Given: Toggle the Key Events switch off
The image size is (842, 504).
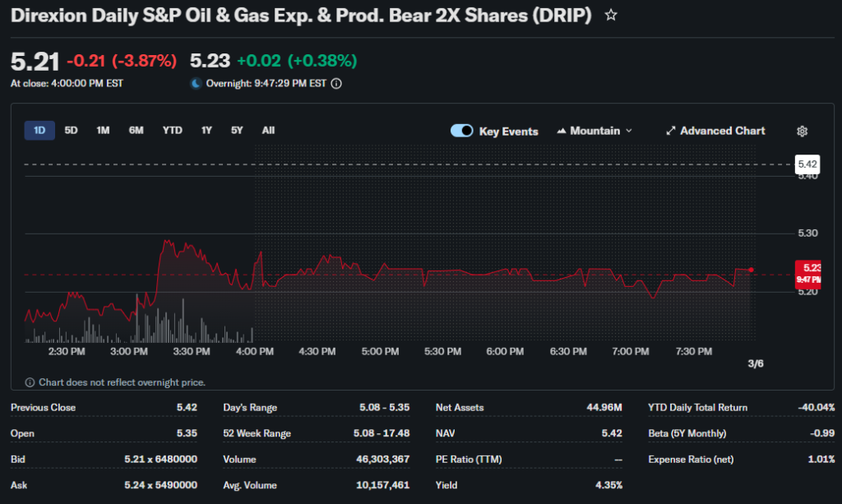Looking at the screenshot, I should click(x=461, y=131).
